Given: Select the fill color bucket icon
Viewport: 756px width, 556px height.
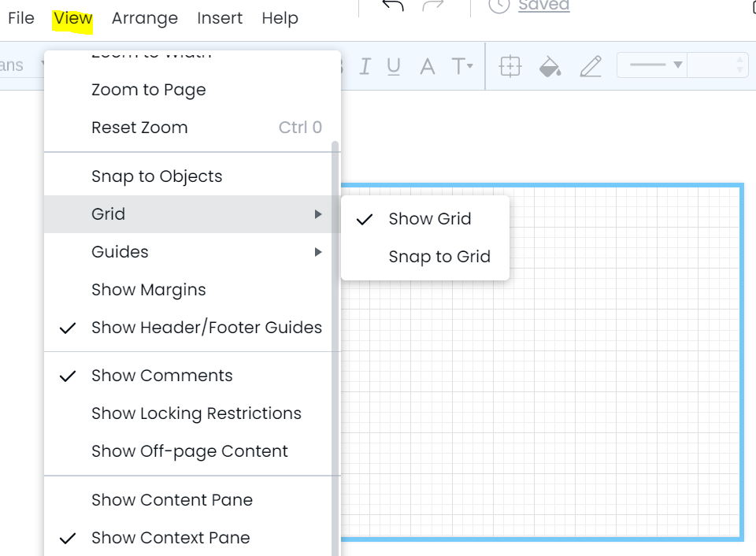Looking at the screenshot, I should pyautogui.click(x=550, y=66).
